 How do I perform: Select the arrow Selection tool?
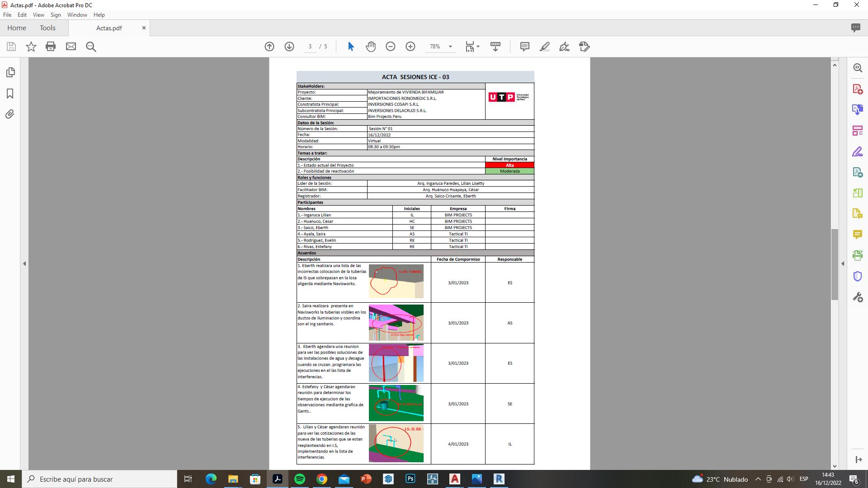point(351,47)
